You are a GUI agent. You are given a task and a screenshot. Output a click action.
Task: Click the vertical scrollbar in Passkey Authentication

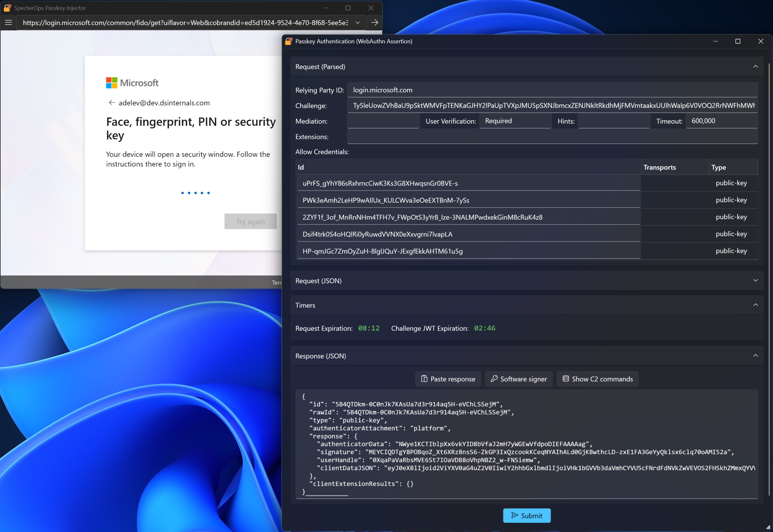[x=769, y=279]
